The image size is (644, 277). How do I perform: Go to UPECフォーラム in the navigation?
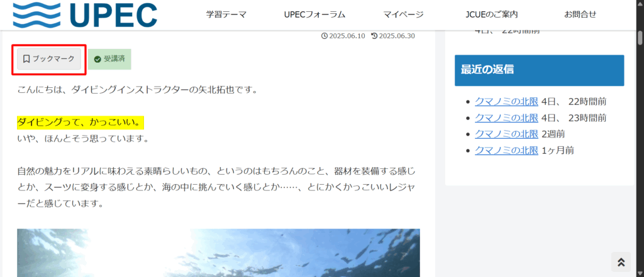tap(314, 15)
